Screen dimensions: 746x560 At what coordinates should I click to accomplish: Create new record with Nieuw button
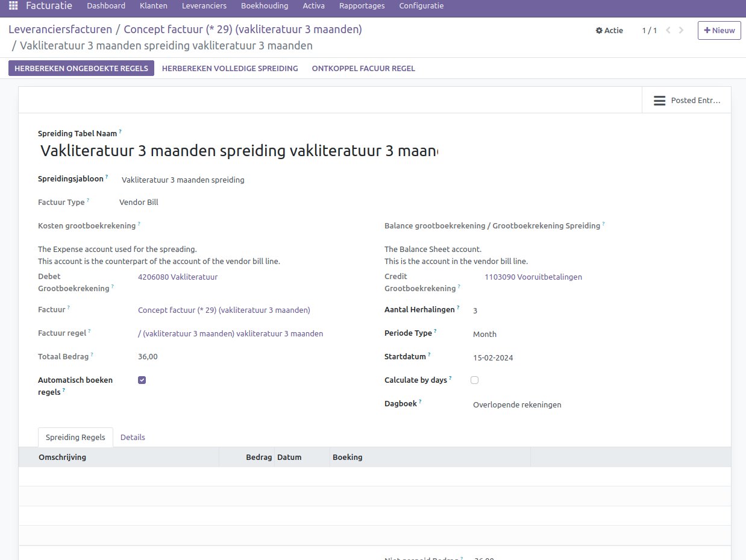pyautogui.click(x=719, y=31)
